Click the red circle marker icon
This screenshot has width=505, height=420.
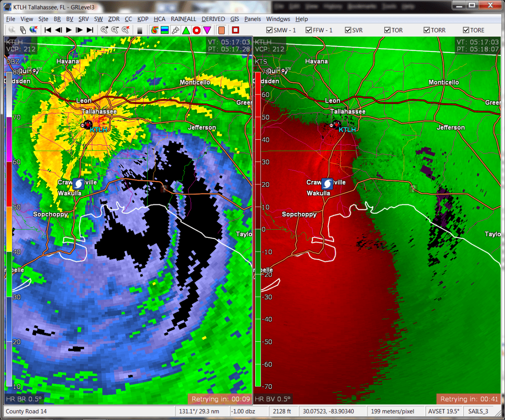tap(196, 30)
